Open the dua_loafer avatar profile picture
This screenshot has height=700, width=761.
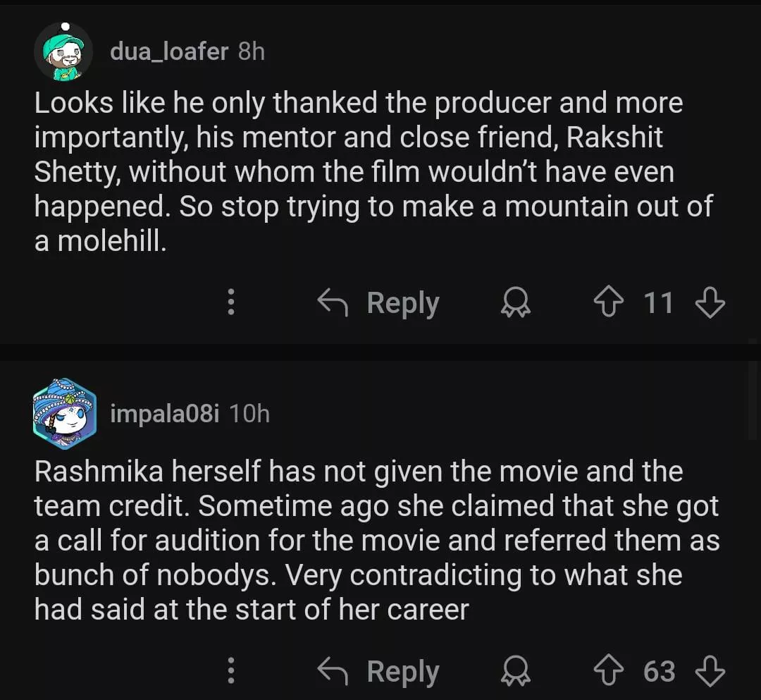tap(63, 51)
